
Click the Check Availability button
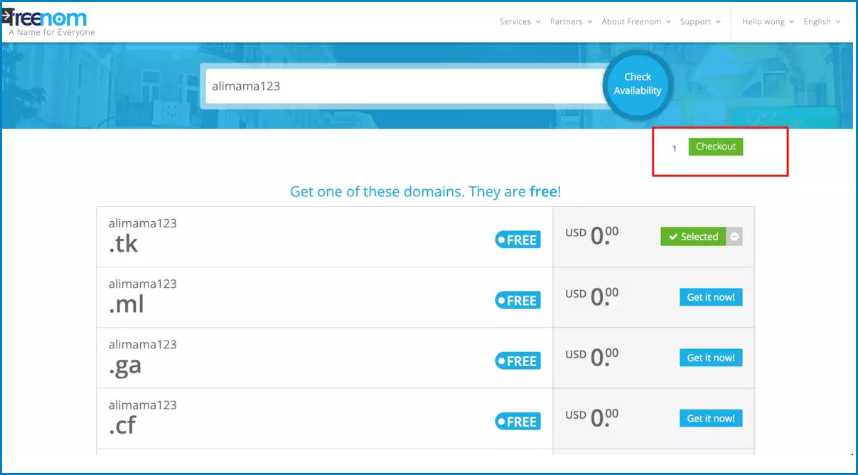tap(637, 84)
